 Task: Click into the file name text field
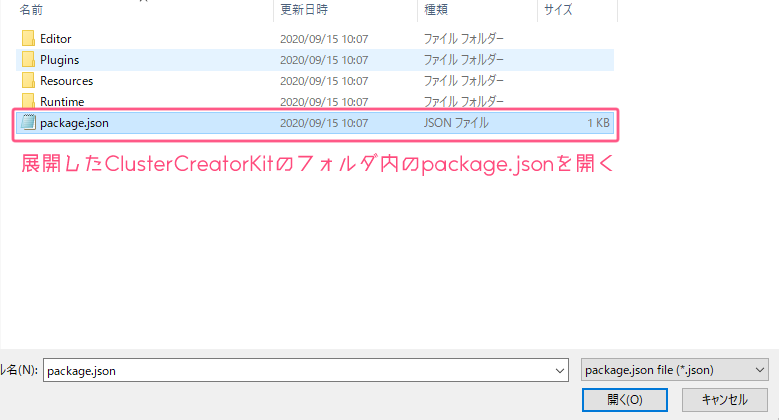(300, 370)
